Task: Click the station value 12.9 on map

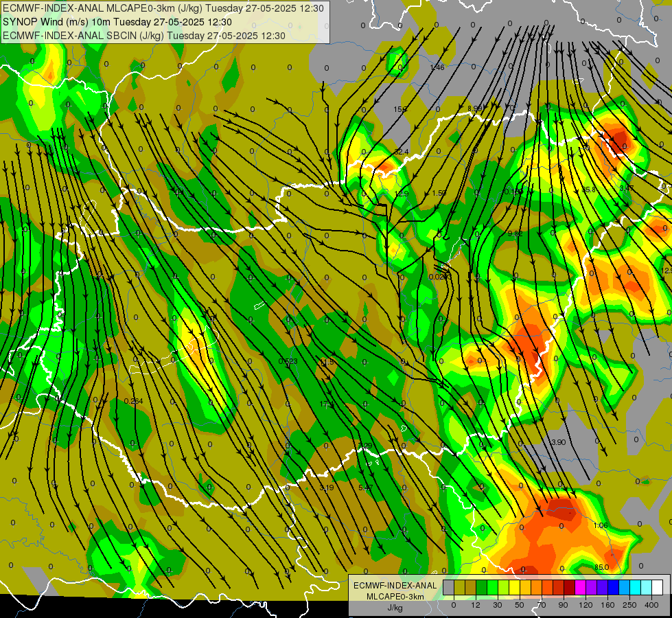Action: click(401, 194)
